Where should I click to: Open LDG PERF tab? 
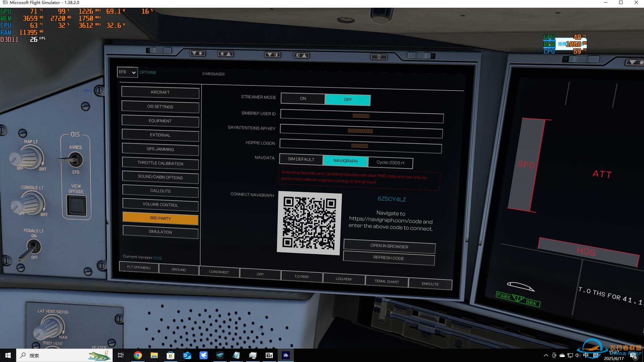344,279
